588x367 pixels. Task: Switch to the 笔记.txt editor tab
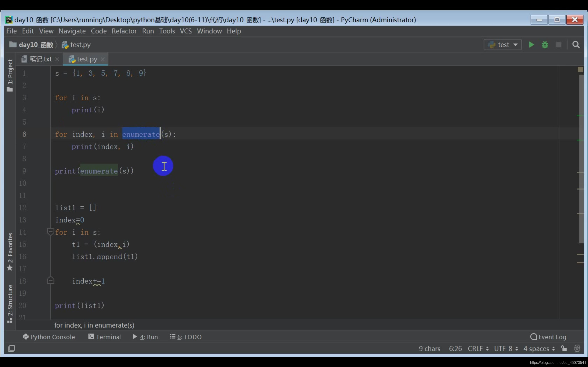(40, 59)
